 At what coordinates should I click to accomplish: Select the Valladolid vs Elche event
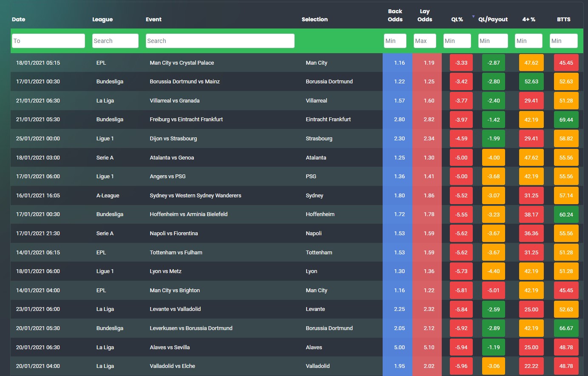click(173, 366)
